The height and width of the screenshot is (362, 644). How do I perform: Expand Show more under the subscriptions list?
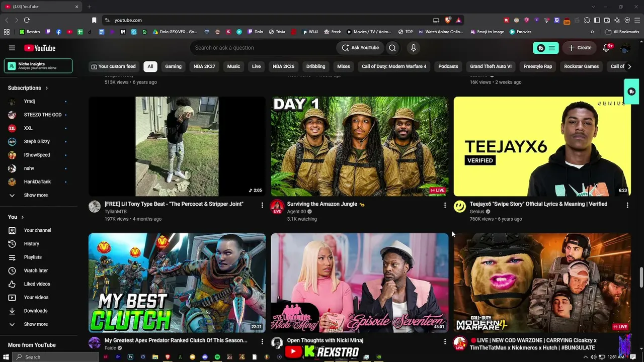pyautogui.click(x=36, y=195)
